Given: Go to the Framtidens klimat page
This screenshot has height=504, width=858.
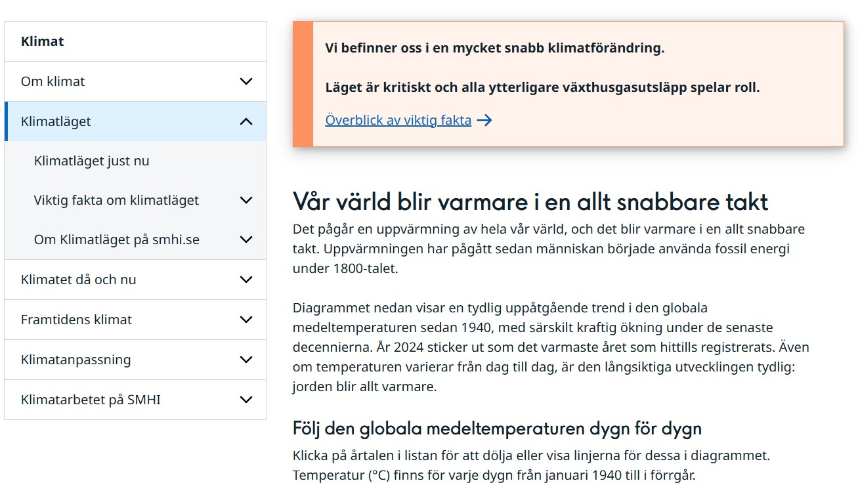Looking at the screenshot, I should pyautogui.click(x=76, y=320).
